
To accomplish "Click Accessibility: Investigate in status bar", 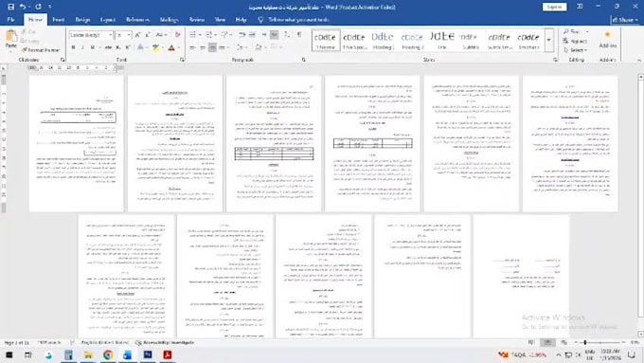I will (165, 342).
